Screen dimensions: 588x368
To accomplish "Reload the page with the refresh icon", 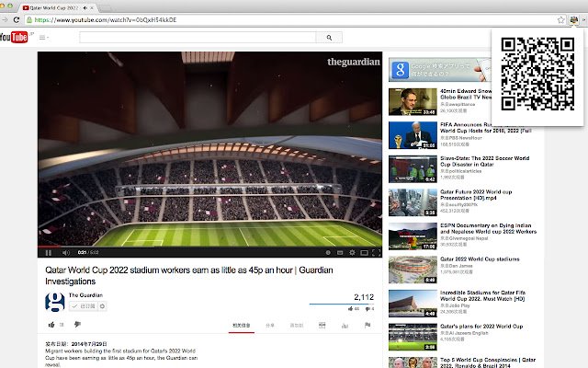I will [x=17, y=19].
